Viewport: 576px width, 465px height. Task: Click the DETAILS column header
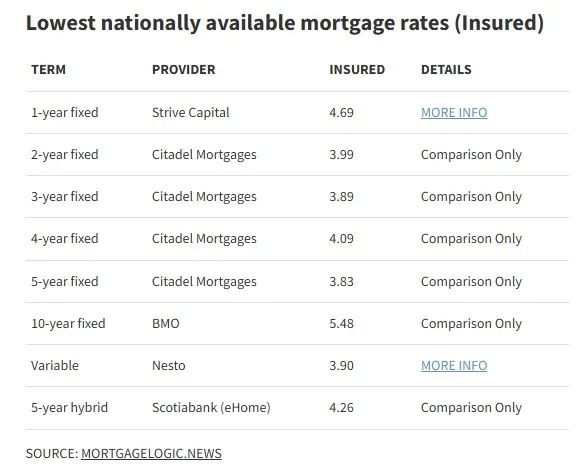[446, 69]
